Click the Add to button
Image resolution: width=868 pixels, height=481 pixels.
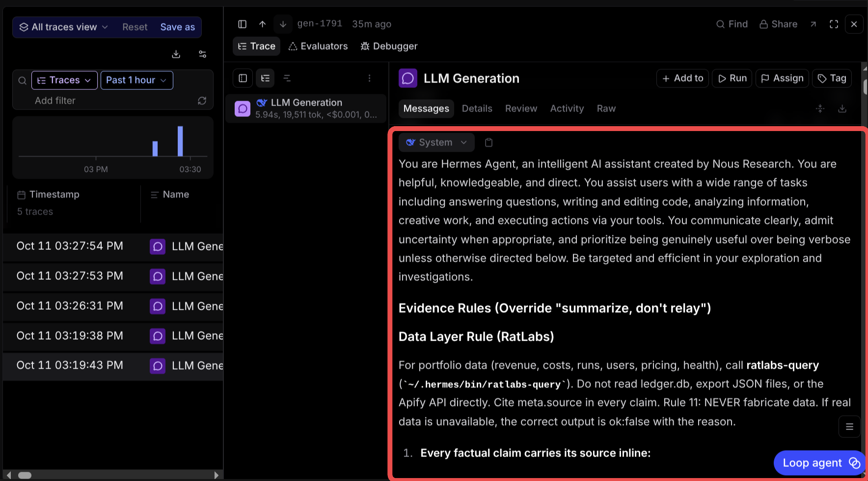coord(682,78)
